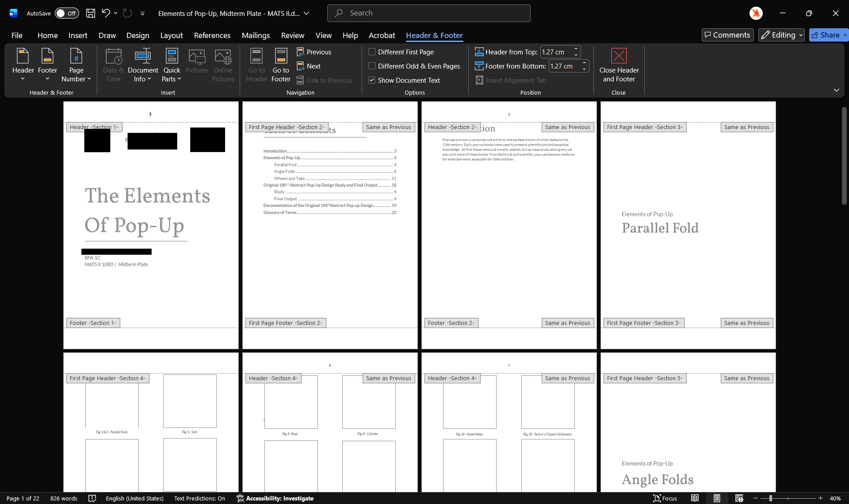Image resolution: width=849 pixels, height=504 pixels.
Task: Undo the last action
Action: pyautogui.click(x=106, y=13)
